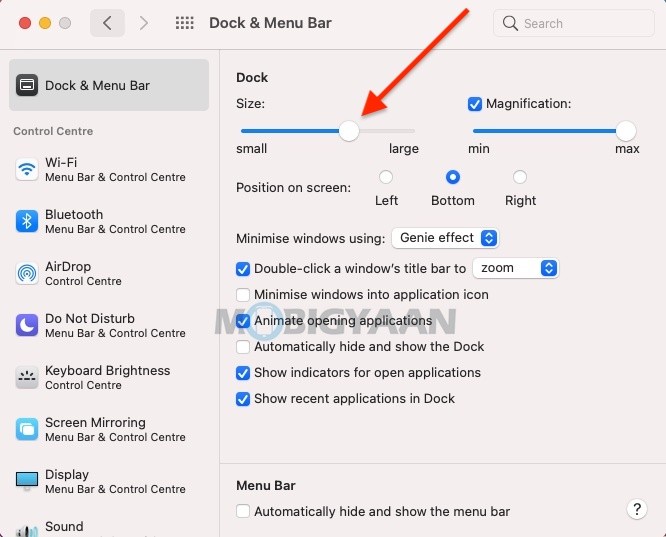Select AirDrop Control Centre row
The width and height of the screenshot is (666, 537).
click(109, 273)
